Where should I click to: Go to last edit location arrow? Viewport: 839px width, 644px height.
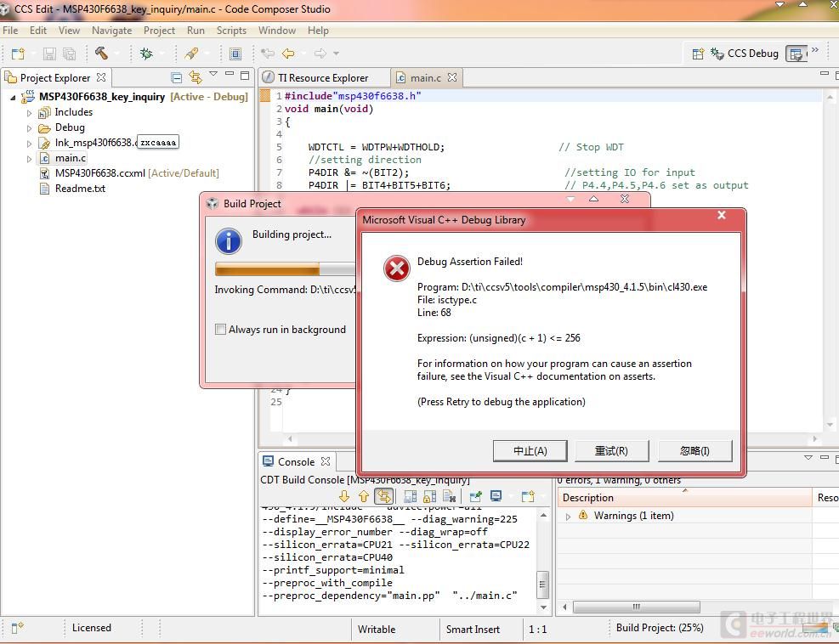click(x=267, y=54)
